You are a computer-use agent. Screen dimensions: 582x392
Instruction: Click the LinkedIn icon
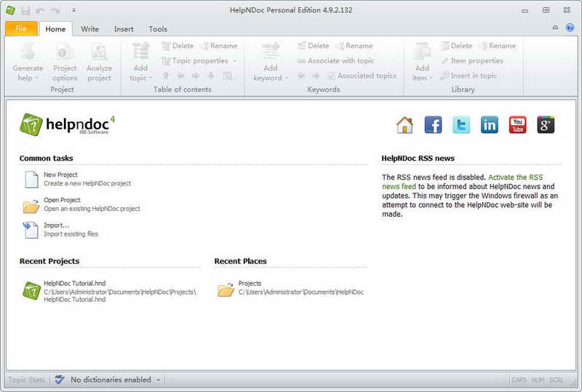click(x=489, y=125)
